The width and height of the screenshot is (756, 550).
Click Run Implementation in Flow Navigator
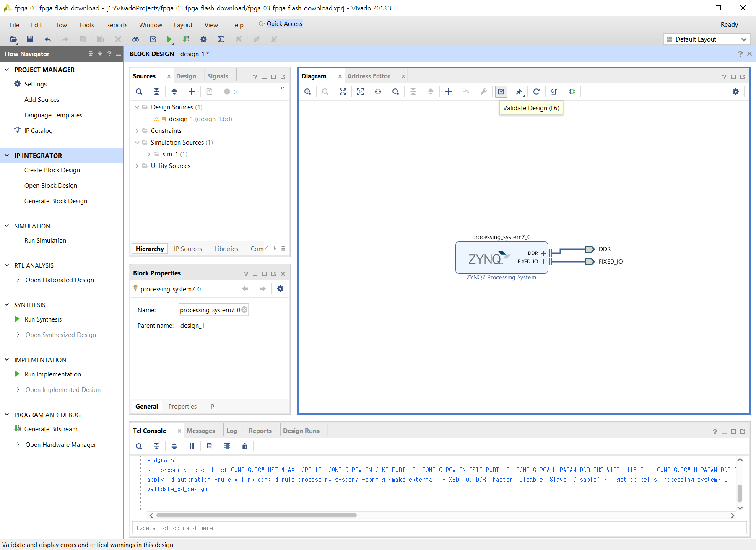coord(52,374)
